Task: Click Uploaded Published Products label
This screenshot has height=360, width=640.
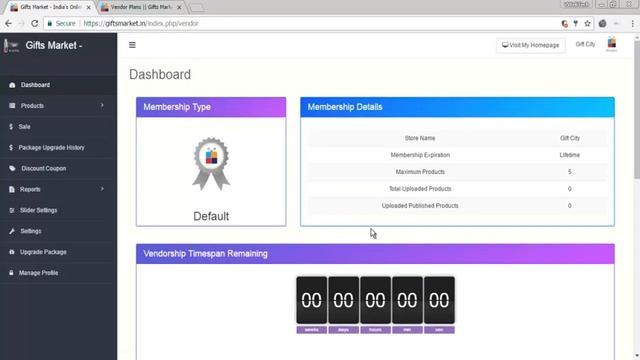Action: pos(420,206)
